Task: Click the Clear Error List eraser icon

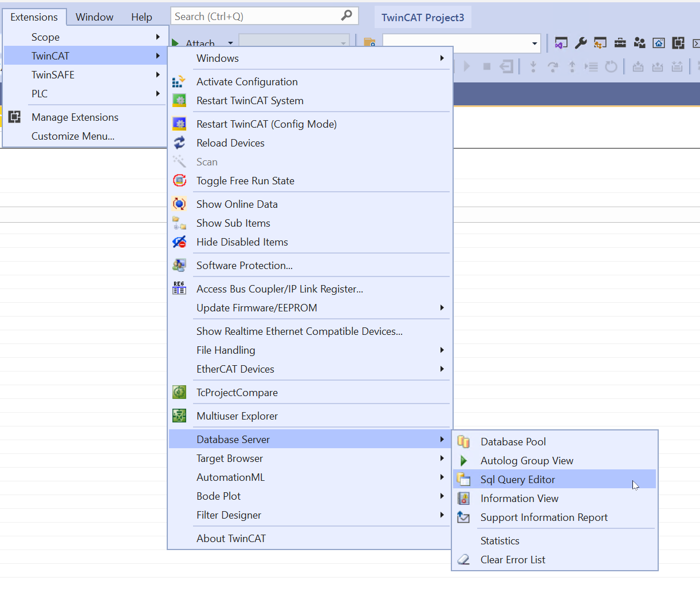Action: 463,560
